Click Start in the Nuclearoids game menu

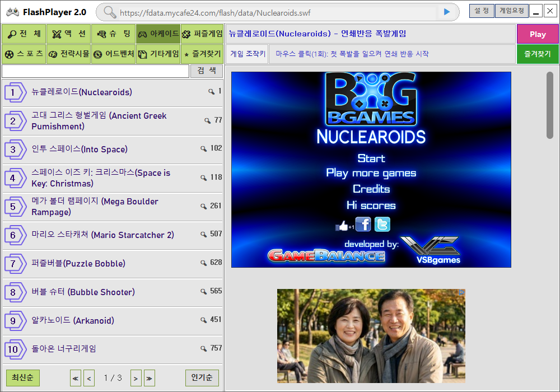point(371,158)
